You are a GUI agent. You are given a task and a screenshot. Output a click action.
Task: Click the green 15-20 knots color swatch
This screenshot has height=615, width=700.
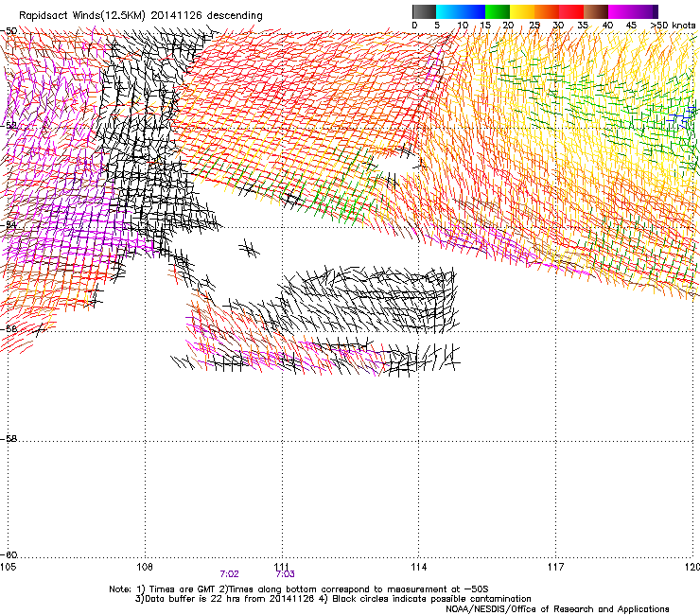click(x=498, y=11)
